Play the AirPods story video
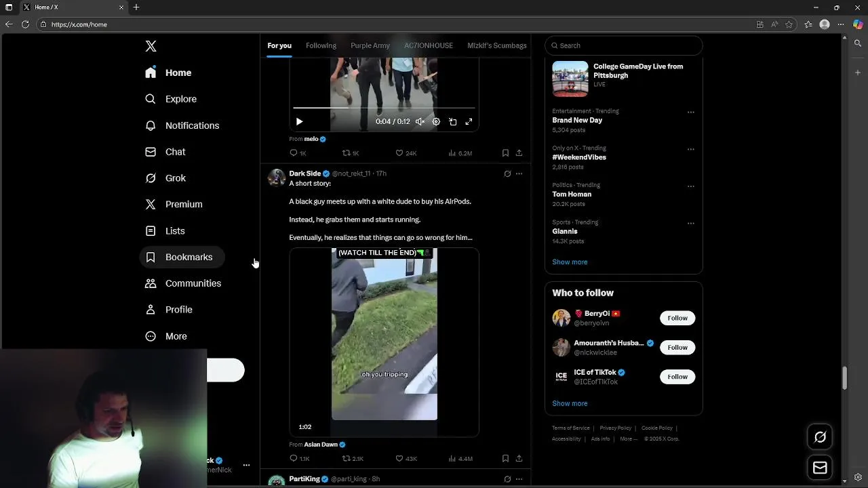868x488 pixels. point(384,342)
